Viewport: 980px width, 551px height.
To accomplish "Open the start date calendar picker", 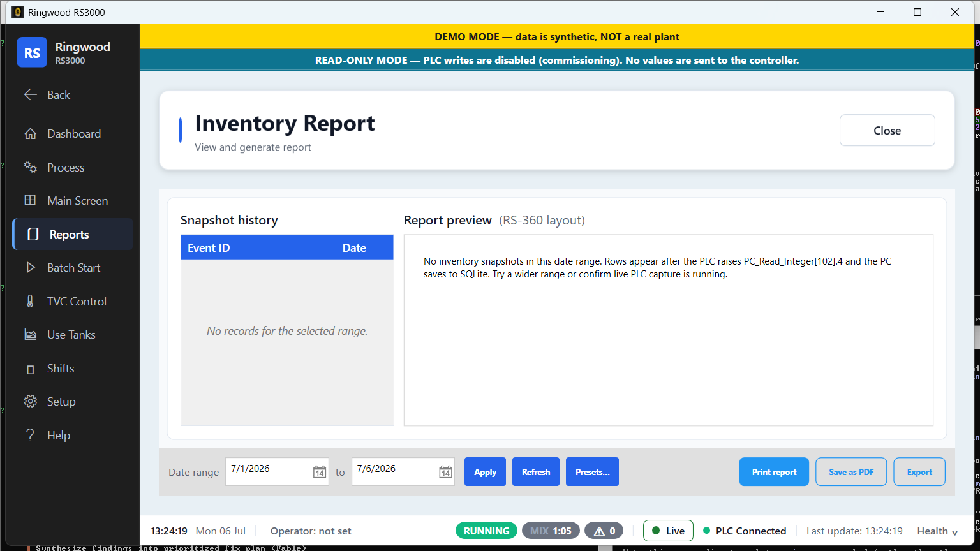I will (x=319, y=472).
